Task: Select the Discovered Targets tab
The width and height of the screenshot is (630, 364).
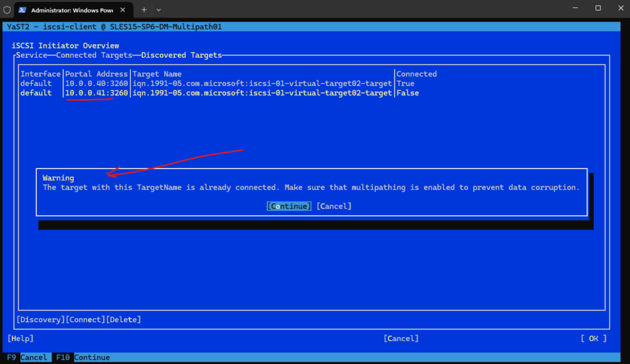Action: pos(181,55)
